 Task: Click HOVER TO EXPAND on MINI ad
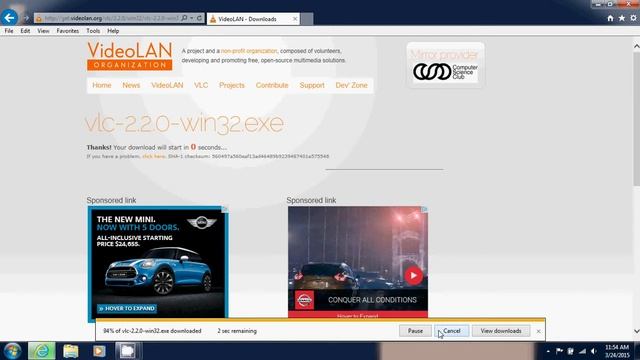click(x=127, y=309)
